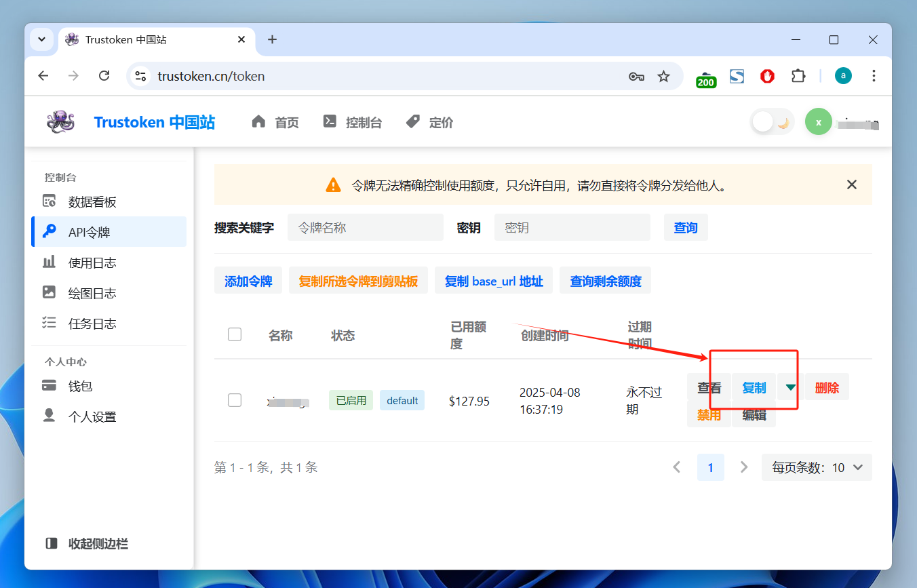Click the 2025-04-08 creation time cell
The height and width of the screenshot is (588, 917).
coord(550,401)
